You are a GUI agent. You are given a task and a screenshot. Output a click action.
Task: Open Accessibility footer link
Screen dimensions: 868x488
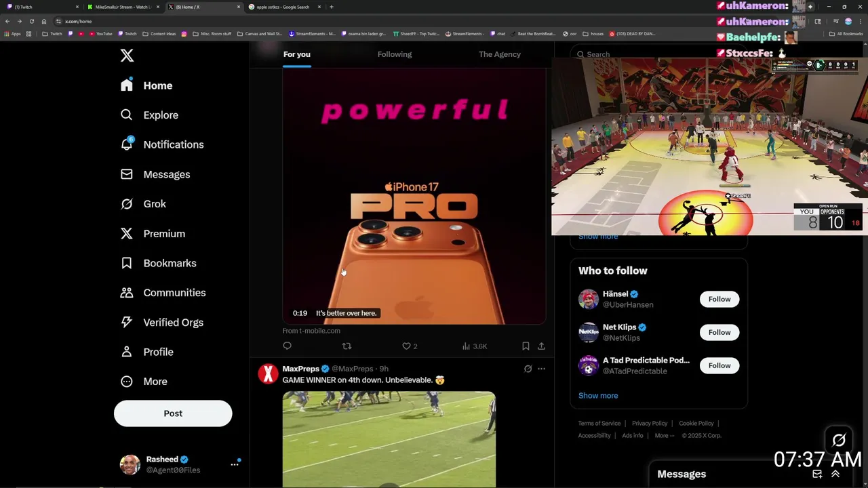tap(594, 436)
